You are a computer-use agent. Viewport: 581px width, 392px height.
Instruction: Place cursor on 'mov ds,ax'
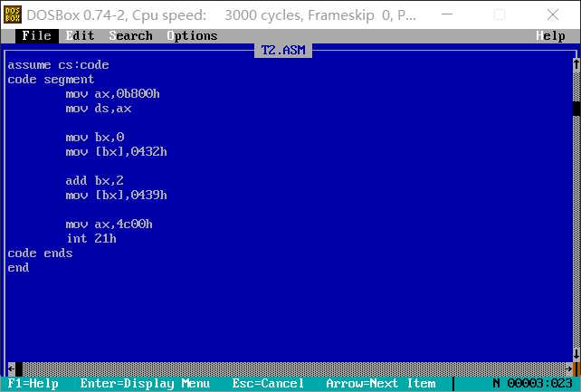pyautogui.click(x=99, y=109)
